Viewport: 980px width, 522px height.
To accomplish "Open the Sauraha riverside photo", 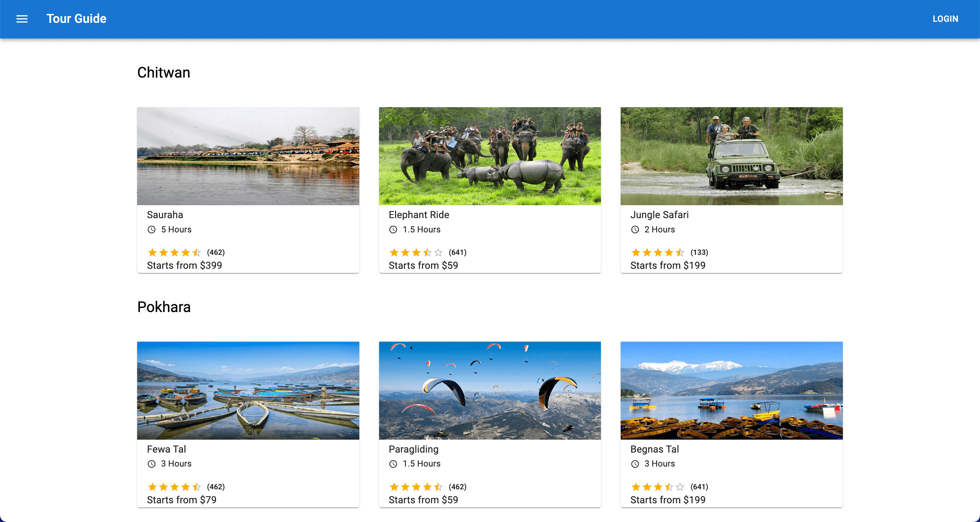I will point(248,156).
